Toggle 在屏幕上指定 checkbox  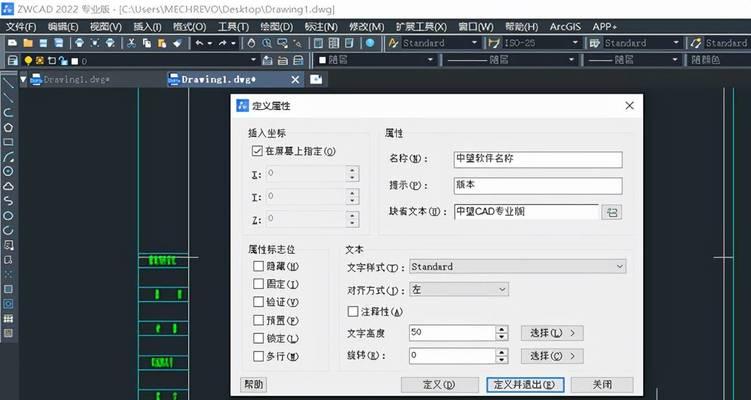(257, 151)
